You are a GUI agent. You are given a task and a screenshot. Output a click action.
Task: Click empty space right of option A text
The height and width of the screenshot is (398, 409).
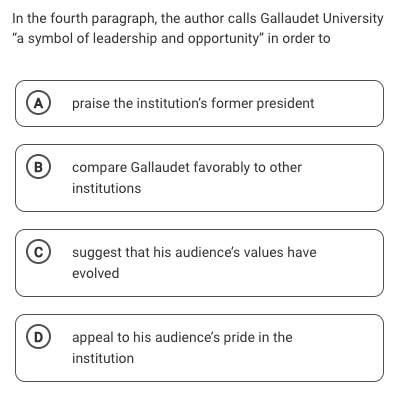point(347,103)
